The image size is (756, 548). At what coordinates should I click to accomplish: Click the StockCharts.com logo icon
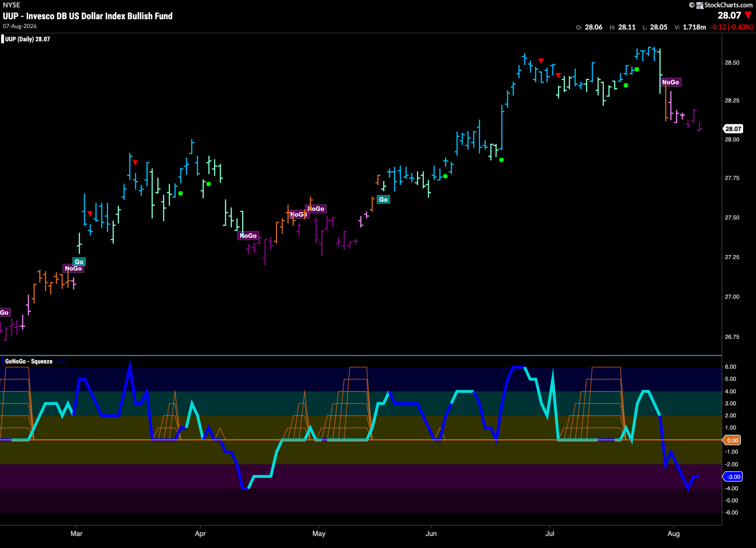click(700, 5)
